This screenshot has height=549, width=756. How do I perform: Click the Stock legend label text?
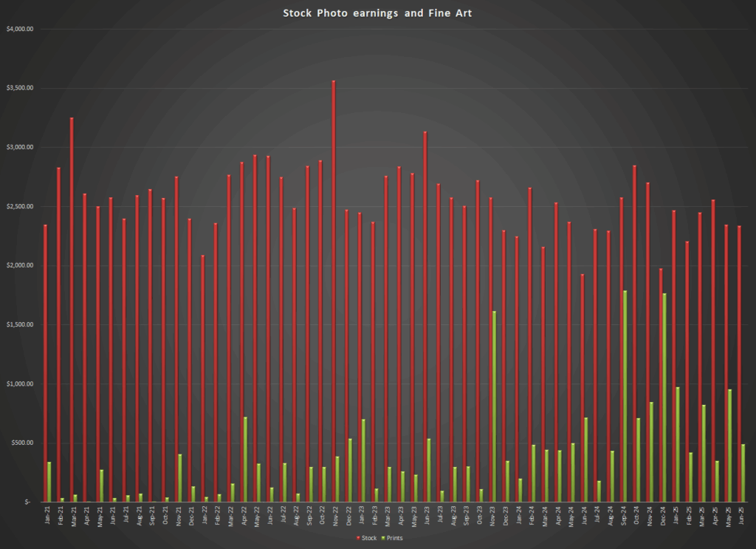(368, 538)
